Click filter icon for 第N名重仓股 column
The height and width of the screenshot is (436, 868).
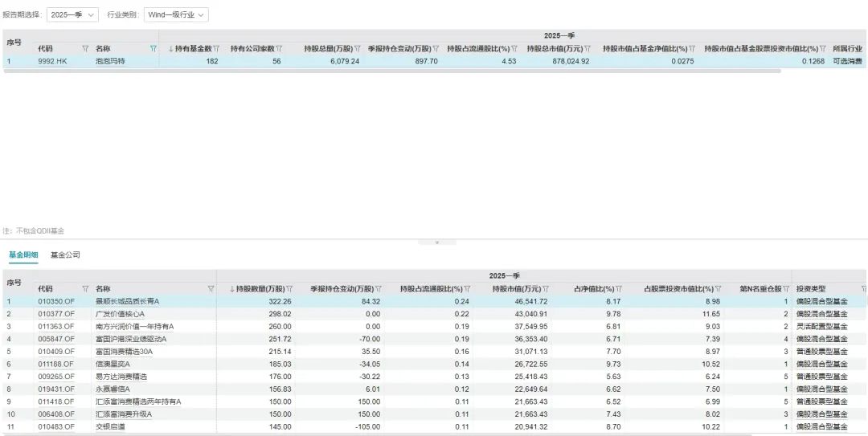pos(784,289)
